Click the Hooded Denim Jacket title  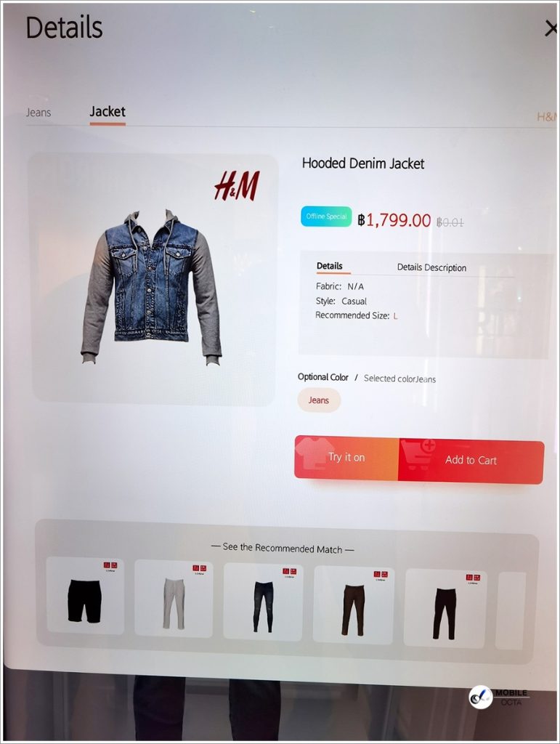pos(363,163)
